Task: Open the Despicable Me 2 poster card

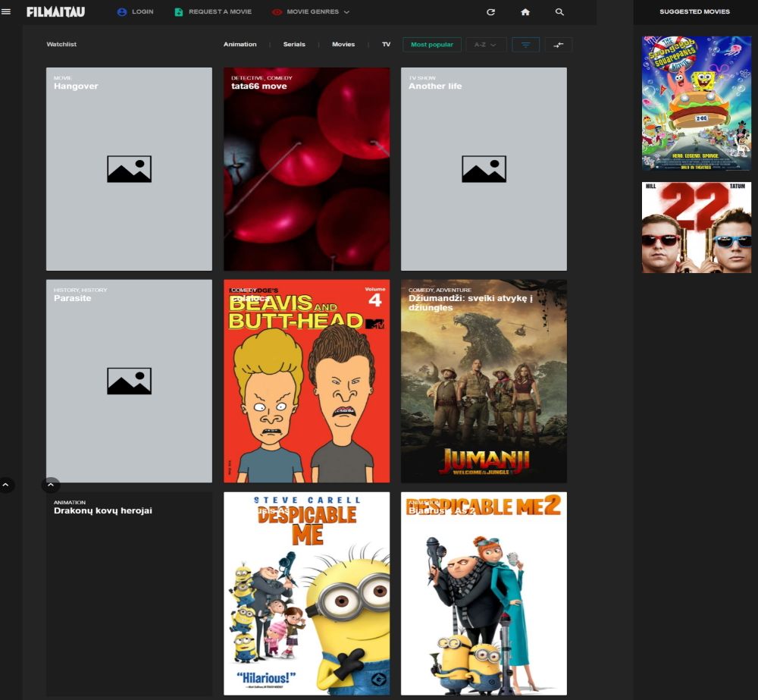Action: pos(484,594)
